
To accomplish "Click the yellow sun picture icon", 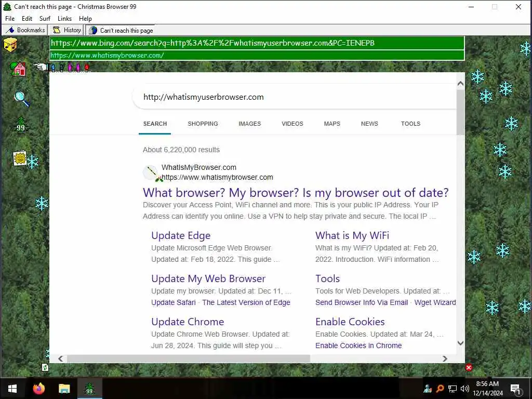I will [20, 158].
